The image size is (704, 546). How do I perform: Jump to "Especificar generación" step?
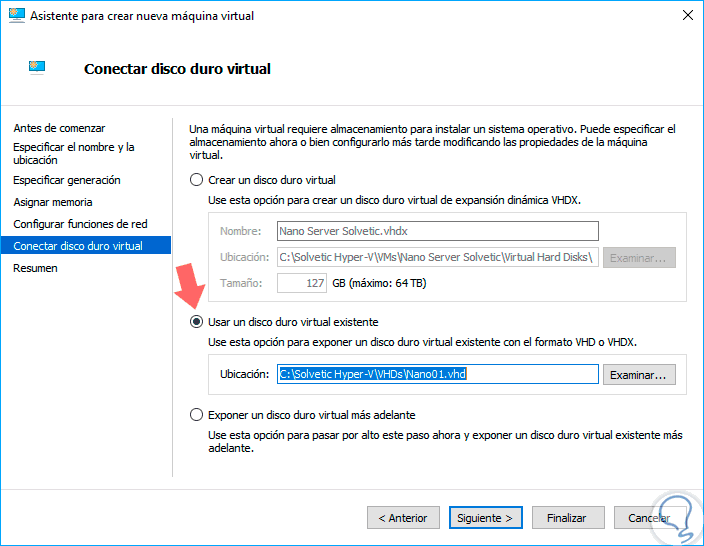67,180
